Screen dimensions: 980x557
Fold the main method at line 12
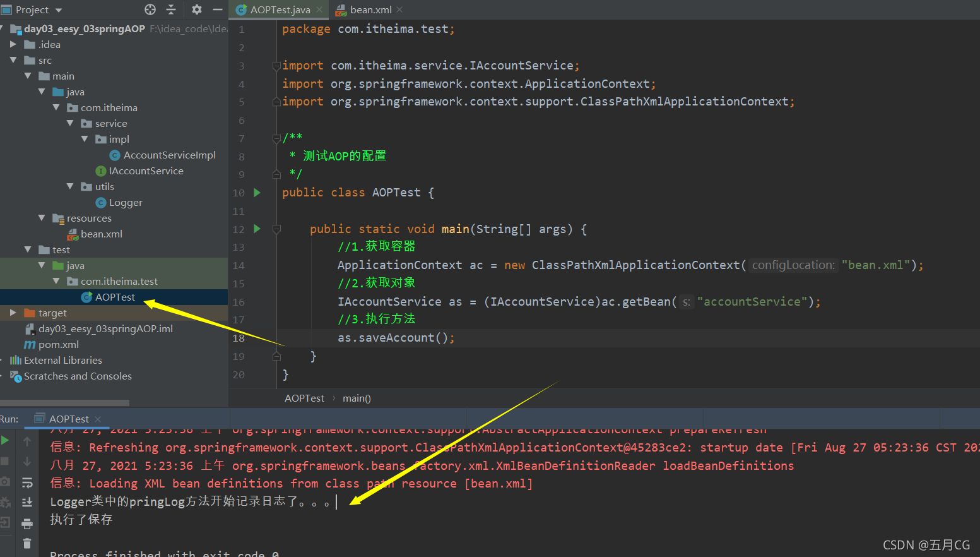pos(276,229)
